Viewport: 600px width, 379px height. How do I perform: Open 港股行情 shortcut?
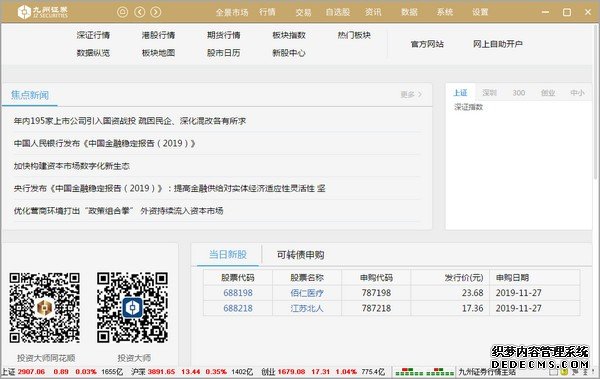[158, 35]
